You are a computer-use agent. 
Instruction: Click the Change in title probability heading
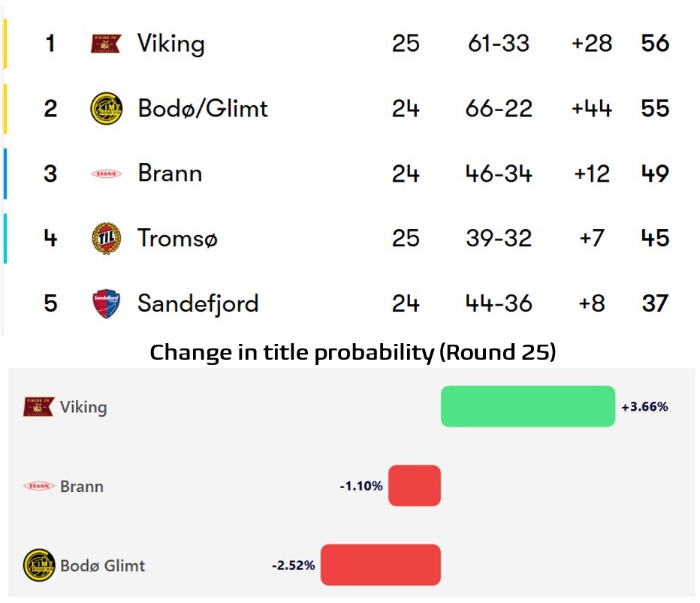point(353,353)
